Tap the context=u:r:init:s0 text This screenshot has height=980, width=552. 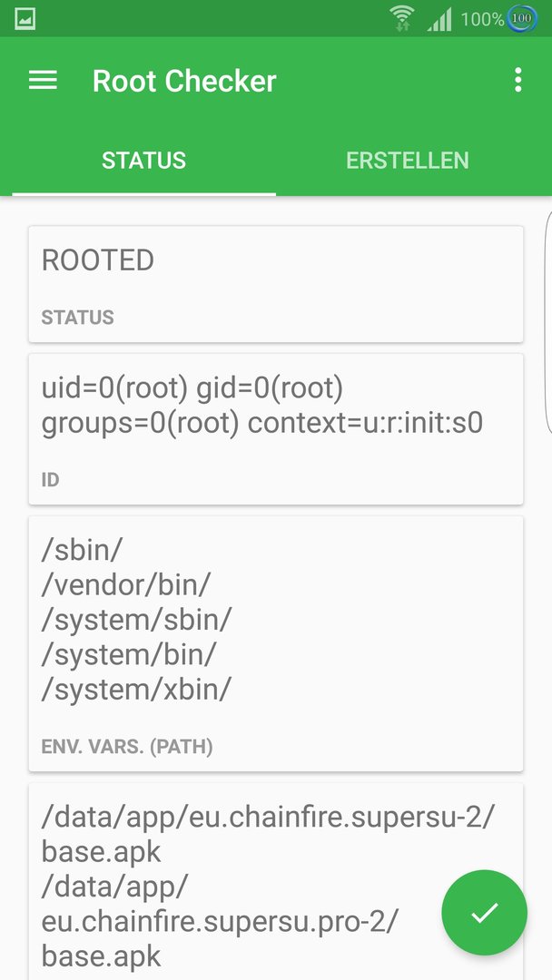pyautogui.click(x=365, y=424)
